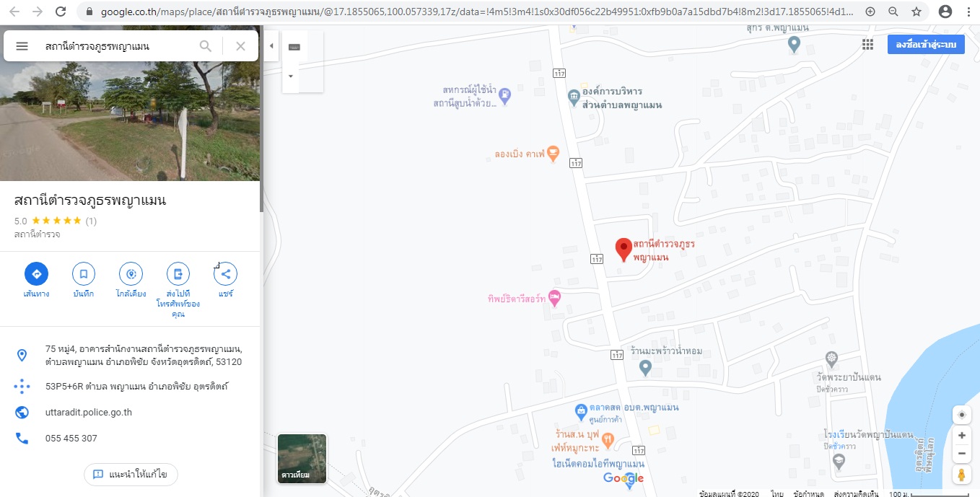Collapse the side panel arrow

pos(272,45)
